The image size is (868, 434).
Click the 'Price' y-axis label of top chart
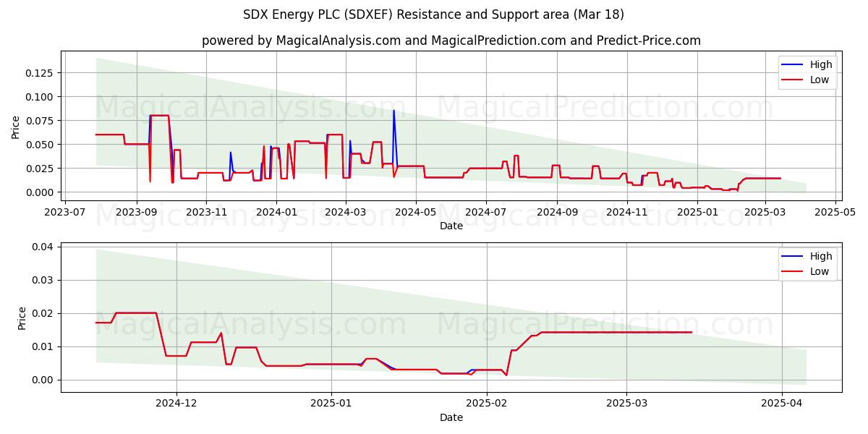pyautogui.click(x=16, y=127)
